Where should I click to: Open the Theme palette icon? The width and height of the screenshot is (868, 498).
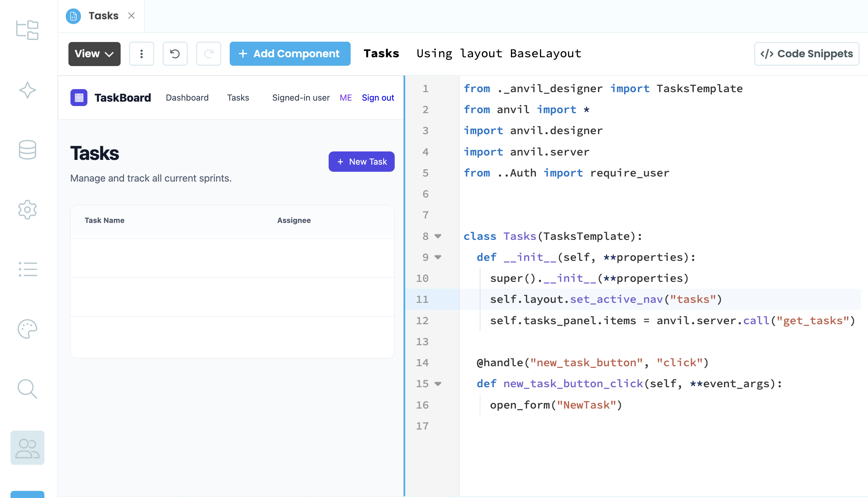tap(27, 329)
